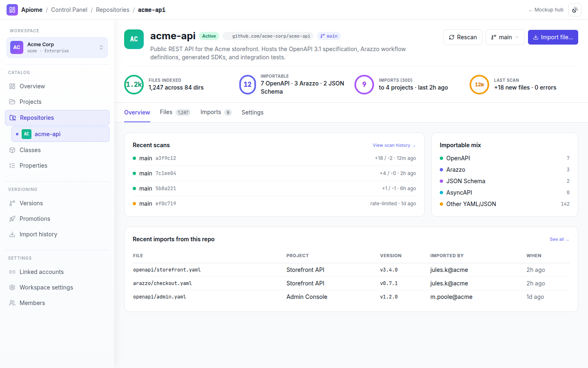Click file arazzo/checkout.yaml
The width and height of the screenshot is (588, 368).
click(x=163, y=283)
